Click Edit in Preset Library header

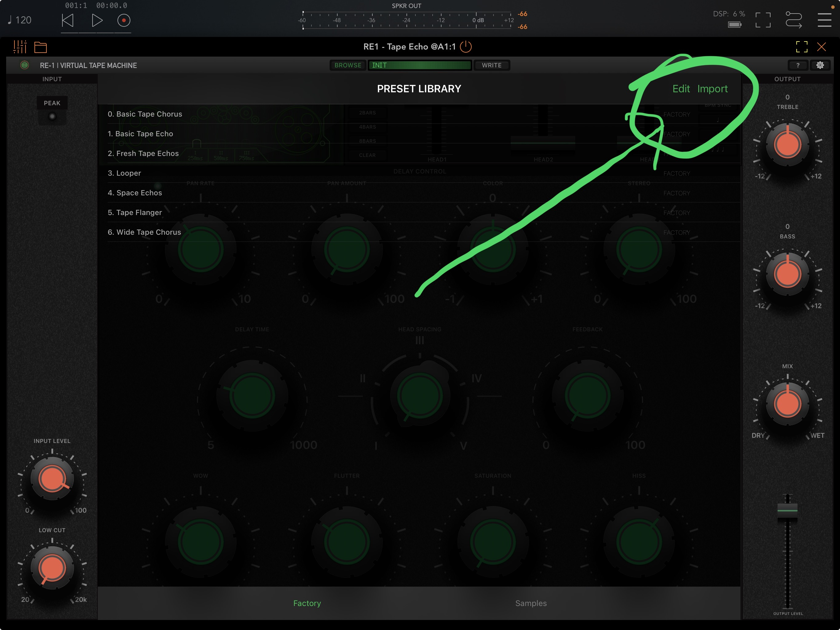pos(681,89)
